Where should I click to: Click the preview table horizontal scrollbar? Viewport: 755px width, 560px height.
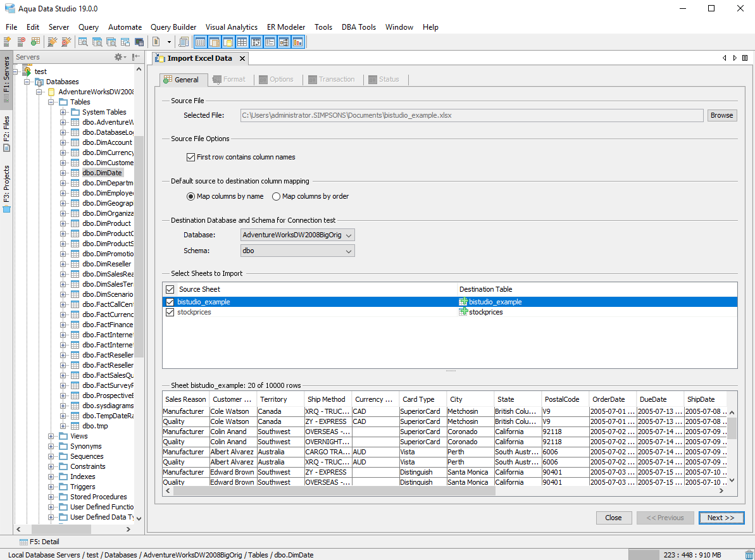(334, 490)
